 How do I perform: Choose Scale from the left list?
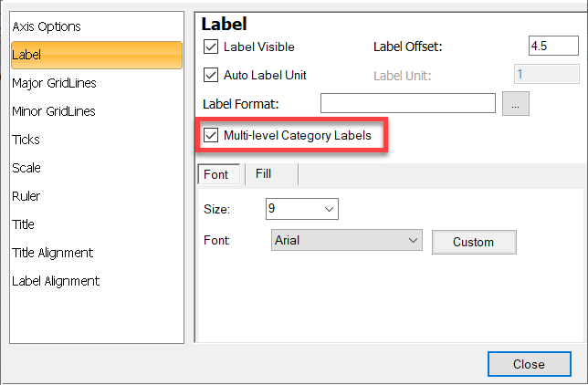(x=26, y=168)
